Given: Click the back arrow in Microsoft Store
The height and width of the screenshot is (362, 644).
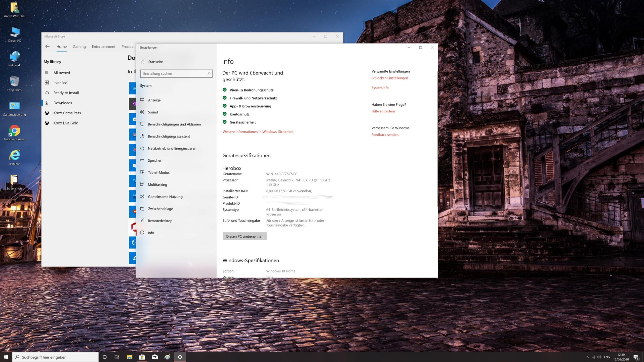Looking at the screenshot, I should point(47,47).
